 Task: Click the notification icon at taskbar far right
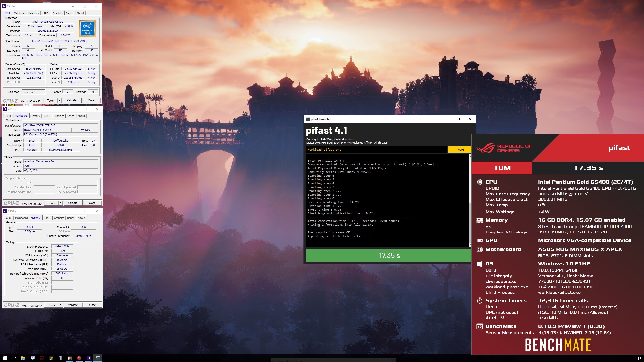coord(640,358)
